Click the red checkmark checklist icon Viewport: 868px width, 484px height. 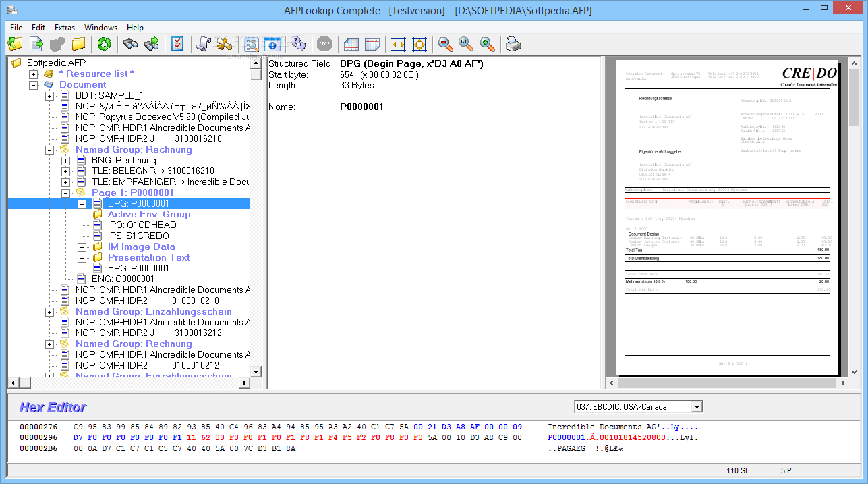click(177, 45)
